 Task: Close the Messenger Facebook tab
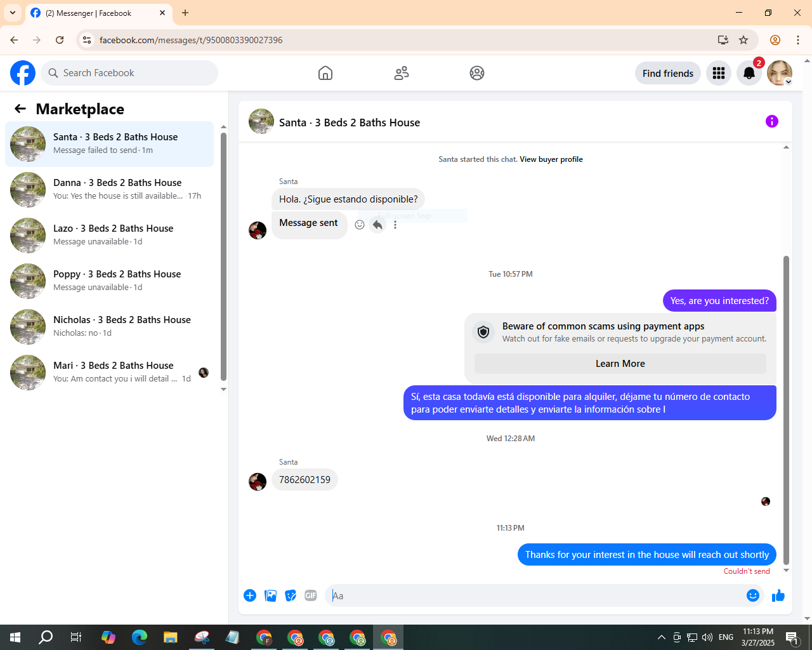162,13
